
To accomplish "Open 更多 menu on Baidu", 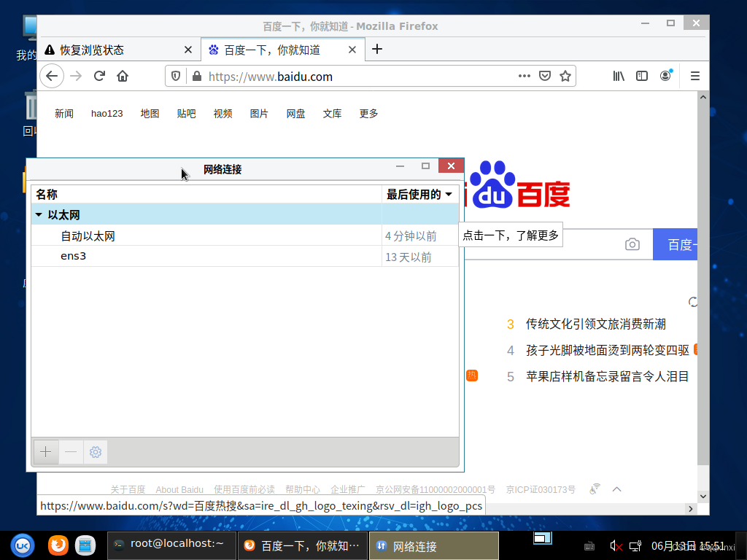I will (368, 113).
